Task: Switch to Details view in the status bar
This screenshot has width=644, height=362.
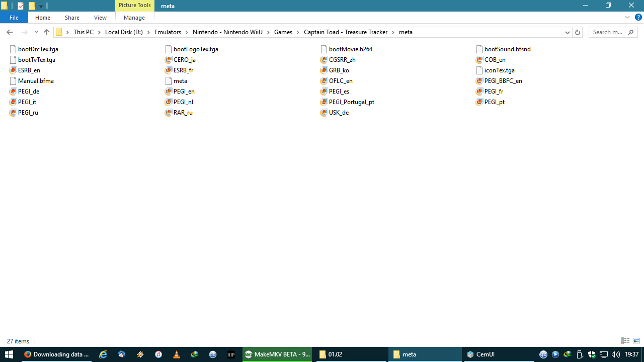Action: pos(625,341)
